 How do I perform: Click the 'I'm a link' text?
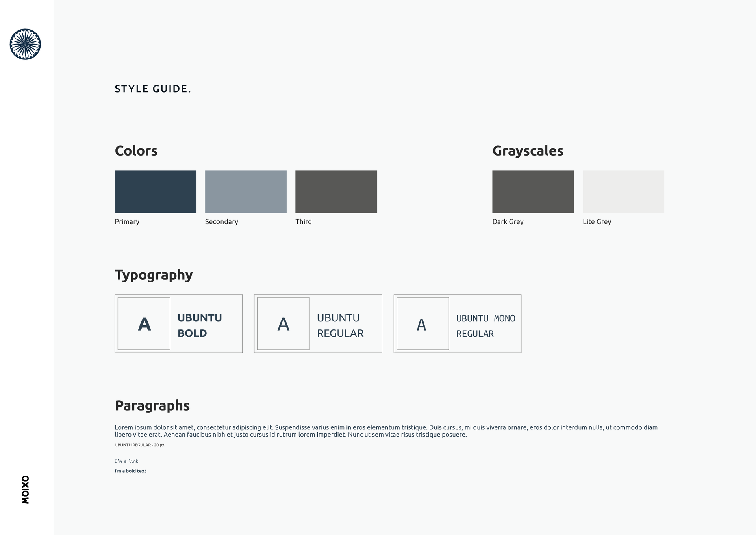(x=126, y=461)
